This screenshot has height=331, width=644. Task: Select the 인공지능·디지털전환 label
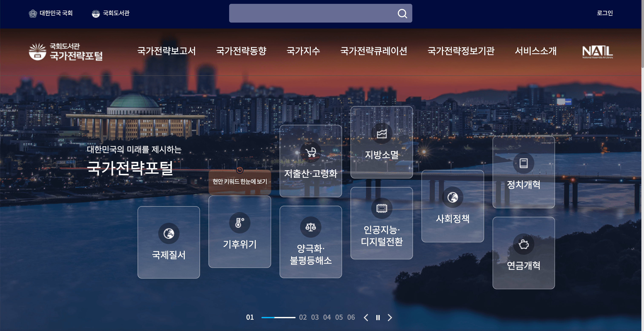click(381, 236)
